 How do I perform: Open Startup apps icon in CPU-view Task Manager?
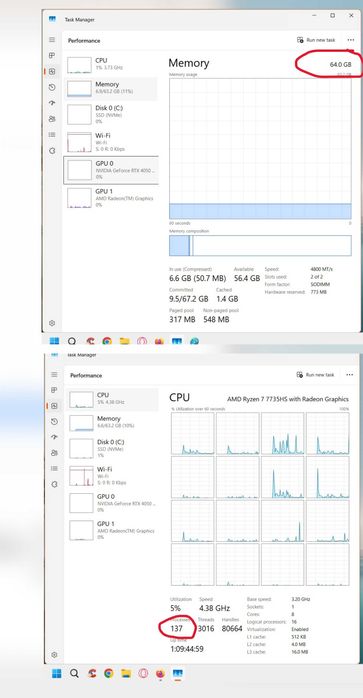[54, 437]
